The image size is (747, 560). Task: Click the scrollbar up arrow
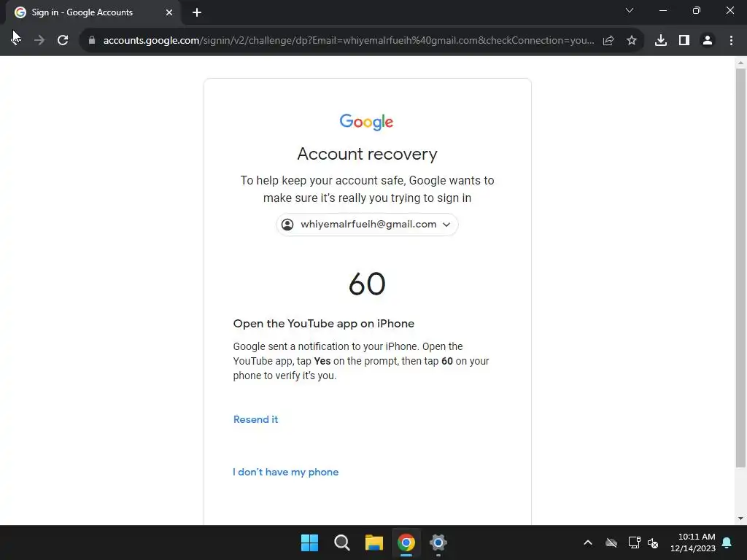(x=740, y=63)
